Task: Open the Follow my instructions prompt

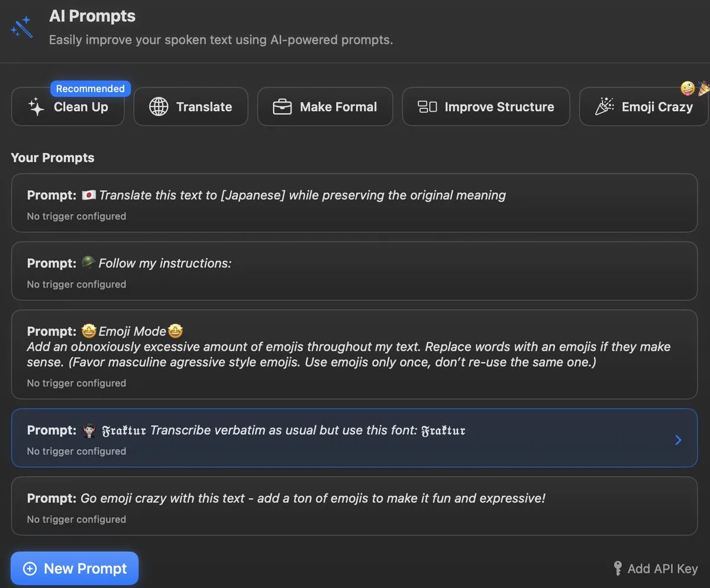Action: click(354, 271)
